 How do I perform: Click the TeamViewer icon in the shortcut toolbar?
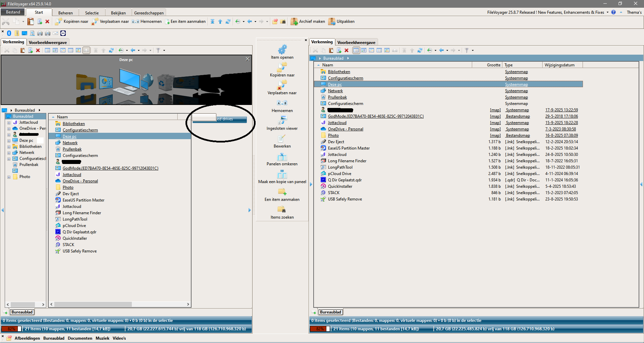[63, 33]
